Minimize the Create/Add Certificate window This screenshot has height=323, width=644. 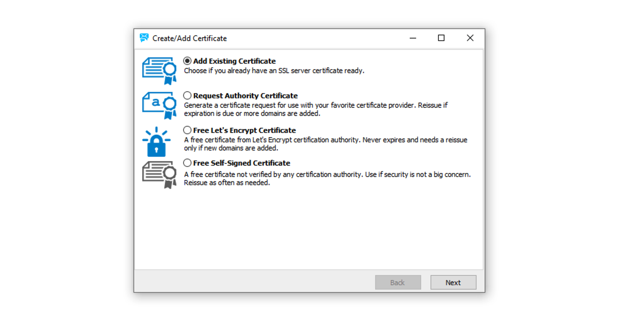pyautogui.click(x=413, y=38)
